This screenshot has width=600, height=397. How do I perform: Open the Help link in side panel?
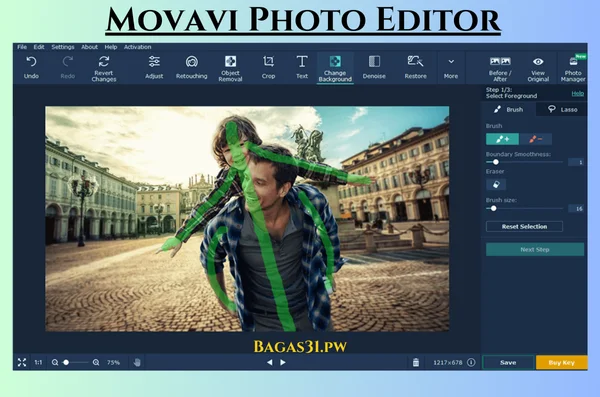click(577, 93)
